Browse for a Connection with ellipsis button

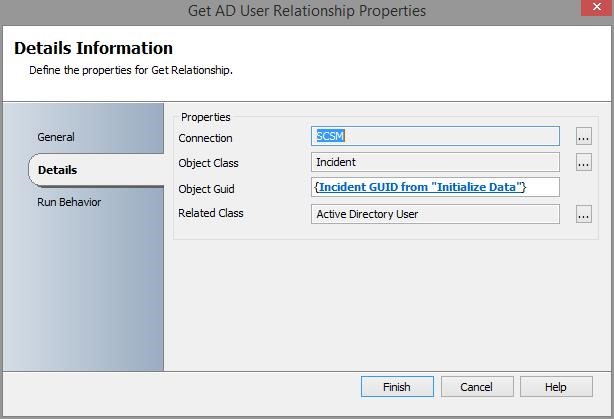[584, 137]
